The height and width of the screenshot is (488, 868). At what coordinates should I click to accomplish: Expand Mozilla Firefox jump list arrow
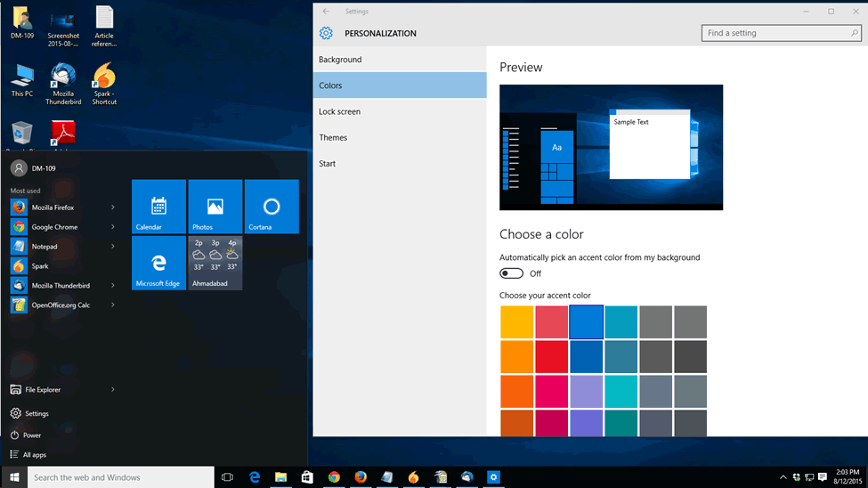pyautogui.click(x=113, y=207)
